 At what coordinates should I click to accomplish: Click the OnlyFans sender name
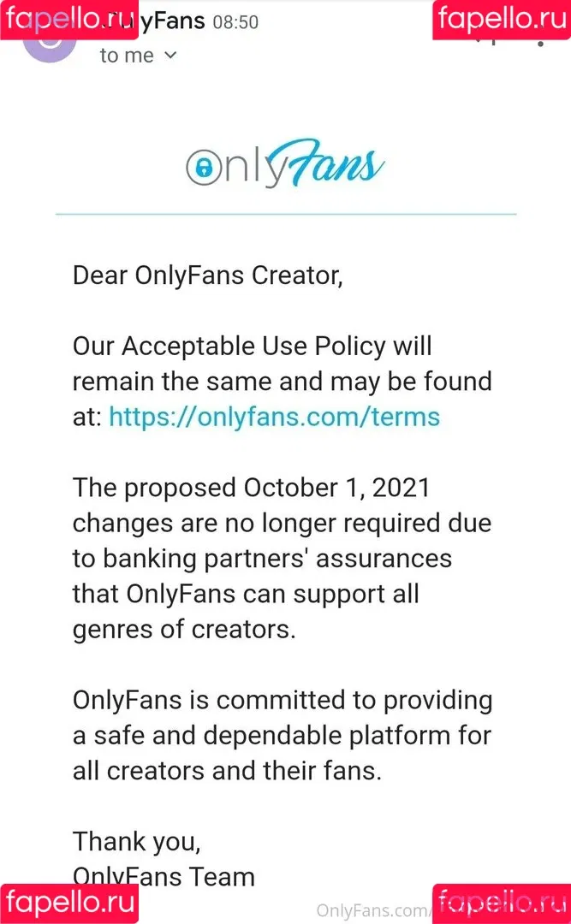pos(152,21)
